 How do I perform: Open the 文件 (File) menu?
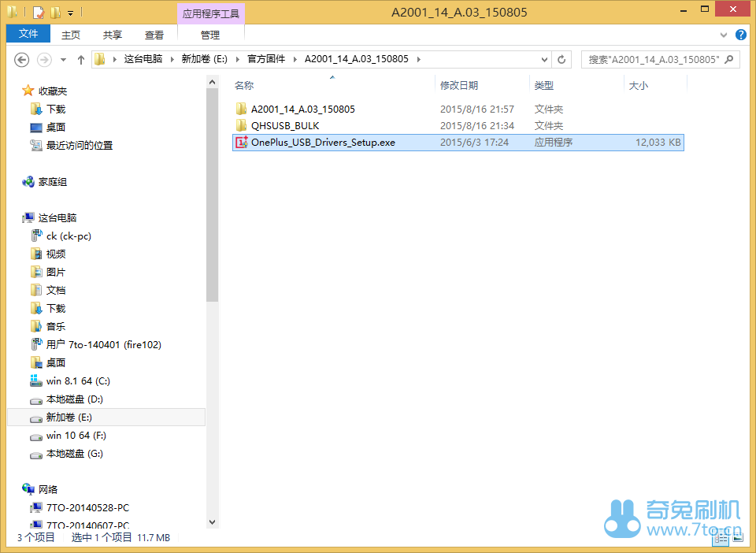(x=28, y=34)
